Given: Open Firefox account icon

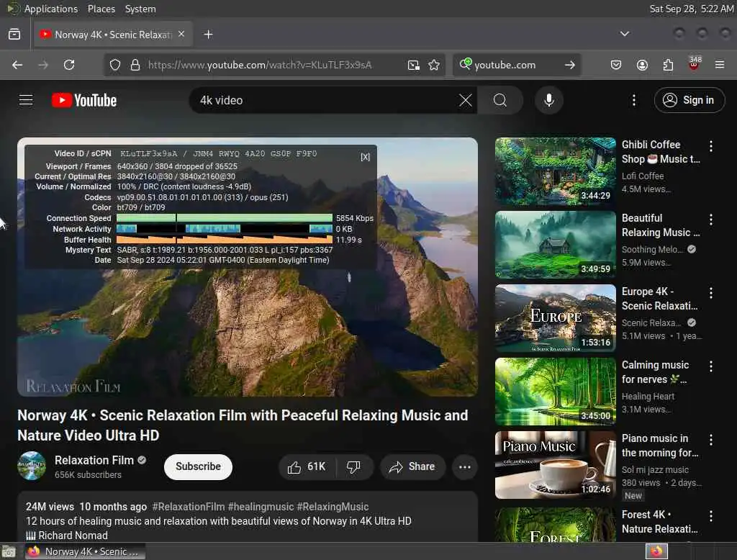Looking at the screenshot, I should click(x=642, y=65).
